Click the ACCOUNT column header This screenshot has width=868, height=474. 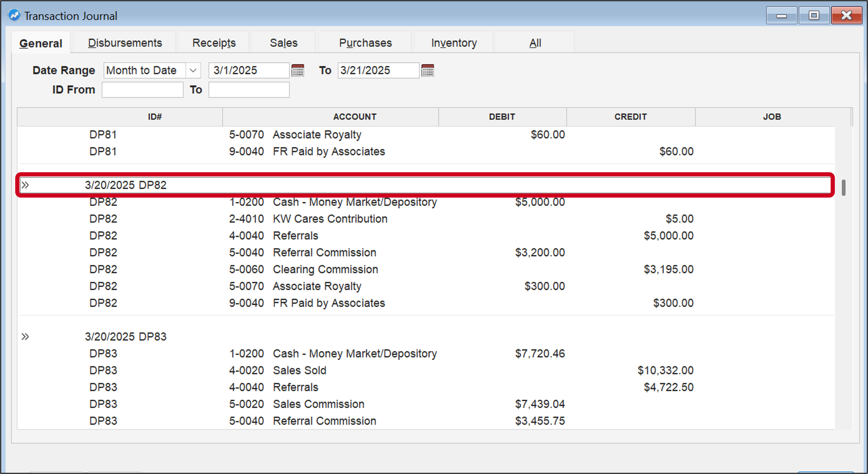coord(330,116)
